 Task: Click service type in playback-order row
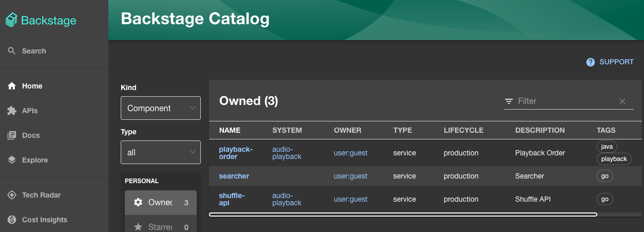[x=405, y=153]
